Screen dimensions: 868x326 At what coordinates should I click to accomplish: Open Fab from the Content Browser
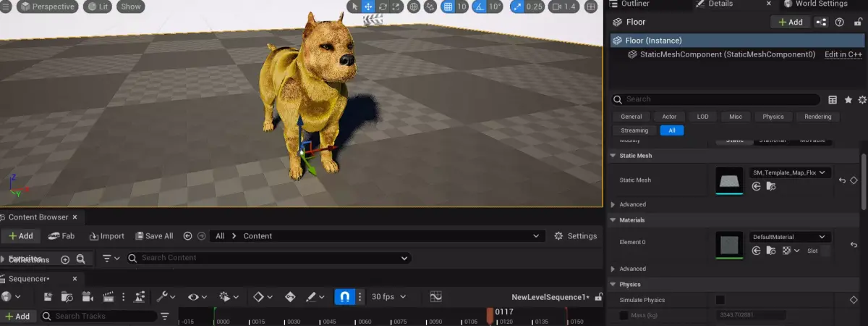pyautogui.click(x=61, y=236)
